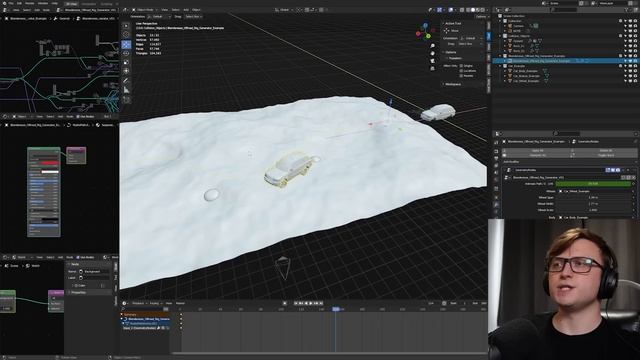The height and width of the screenshot is (360, 640).
Task: Open the viewport Add menu
Action: pos(186,10)
